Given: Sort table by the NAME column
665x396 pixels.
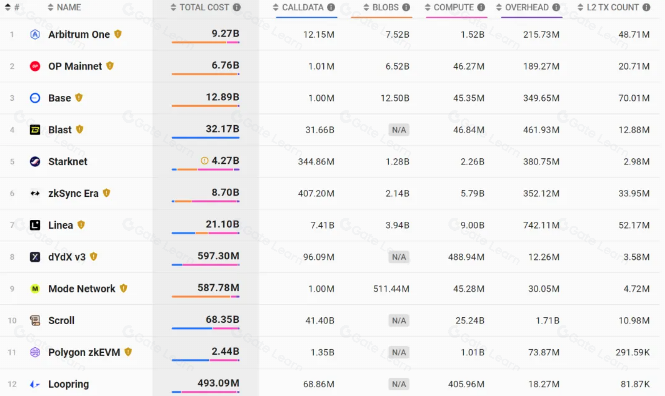Looking at the screenshot, I should tap(64, 7).
